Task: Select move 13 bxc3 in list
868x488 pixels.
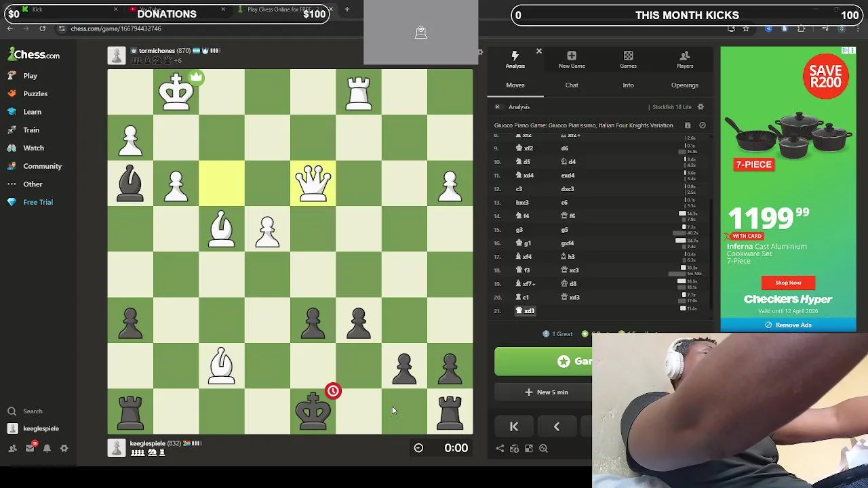Action: (522, 202)
